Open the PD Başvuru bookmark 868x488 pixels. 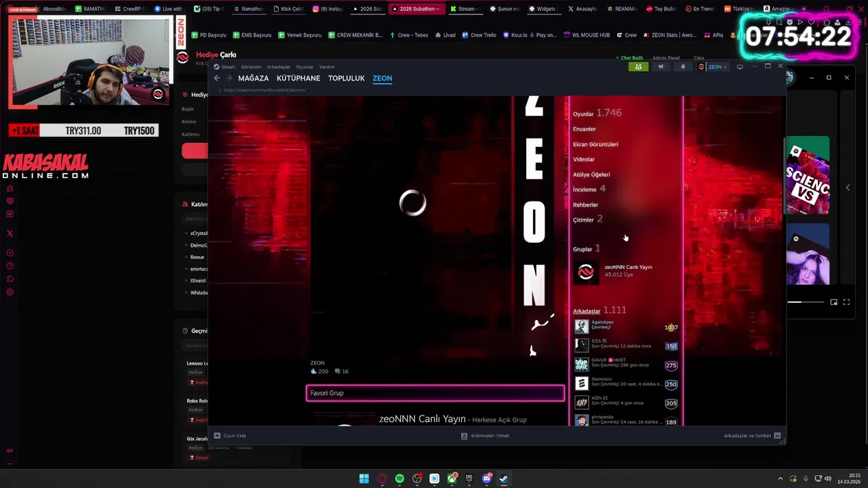click(x=209, y=35)
